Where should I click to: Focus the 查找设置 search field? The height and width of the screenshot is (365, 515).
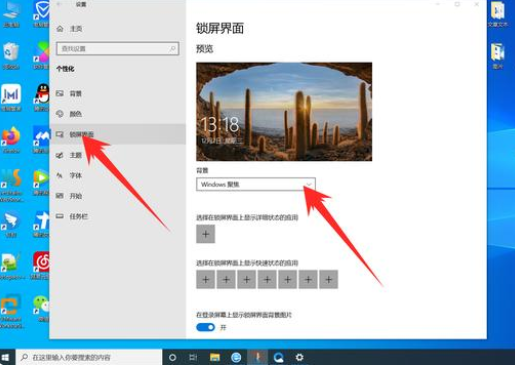pyautogui.click(x=118, y=49)
